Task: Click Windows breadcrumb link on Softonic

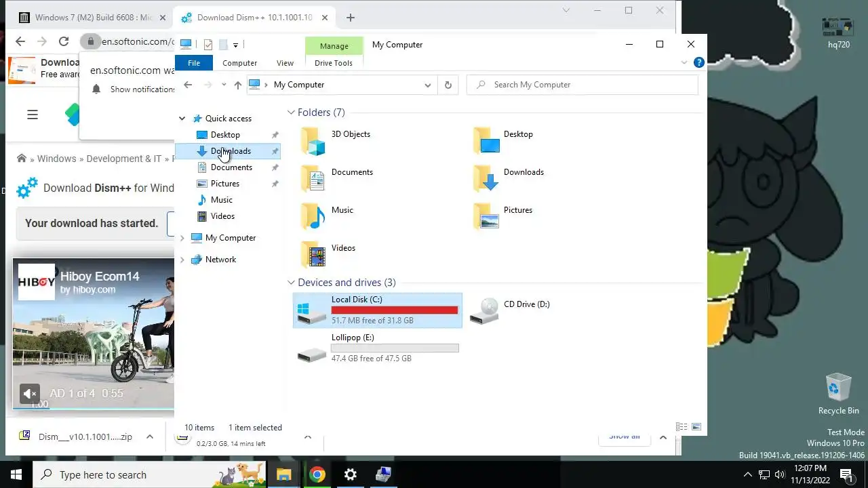Action: click(x=56, y=159)
